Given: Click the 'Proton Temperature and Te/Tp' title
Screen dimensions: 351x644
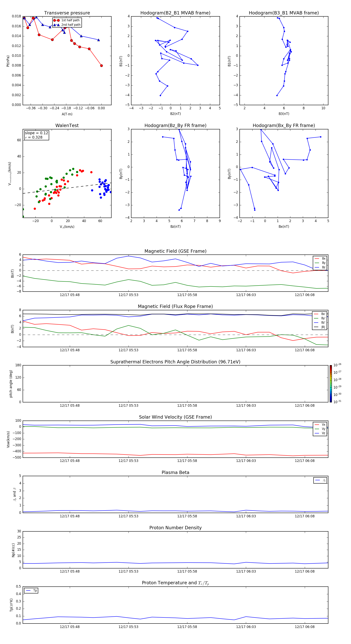Looking at the screenshot, I should tap(175, 583).
